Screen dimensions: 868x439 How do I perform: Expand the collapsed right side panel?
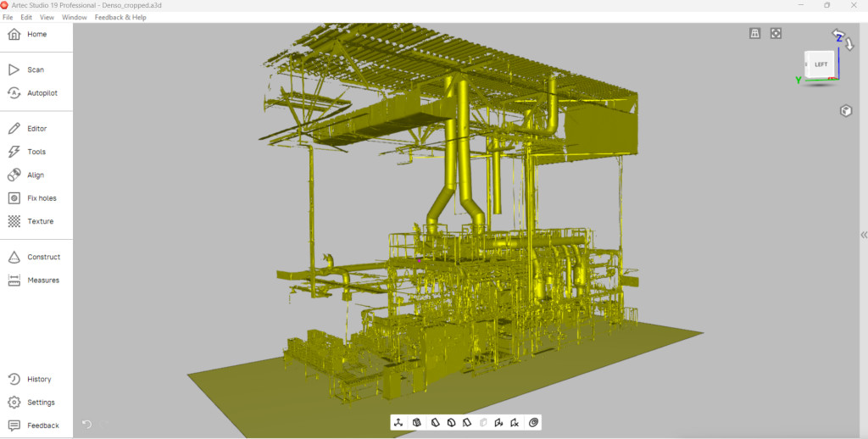(863, 235)
